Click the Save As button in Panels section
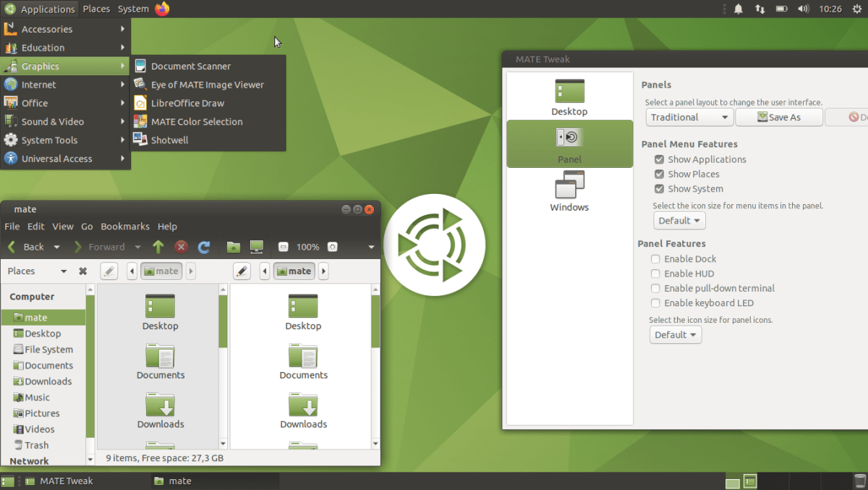The height and width of the screenshot is (490, 868). [779, 117]
